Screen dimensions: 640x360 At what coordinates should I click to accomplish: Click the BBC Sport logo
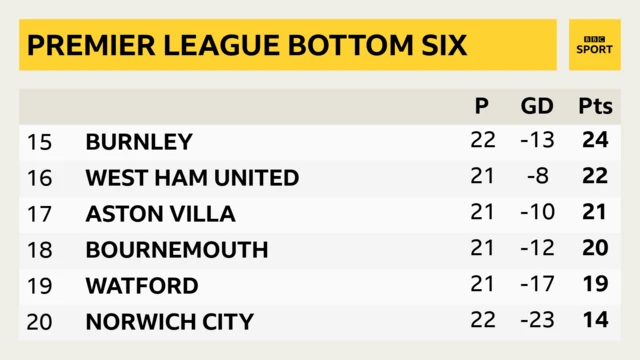coord(594,45)
